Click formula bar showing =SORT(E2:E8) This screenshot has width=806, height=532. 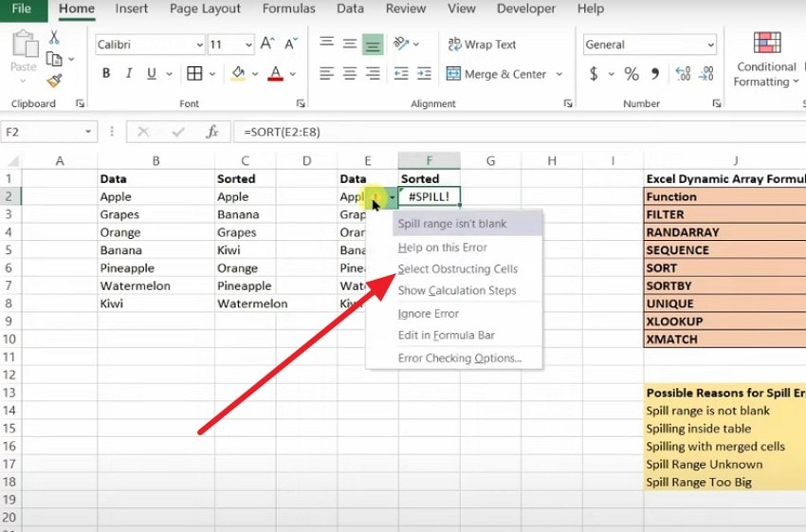(520, 132)
